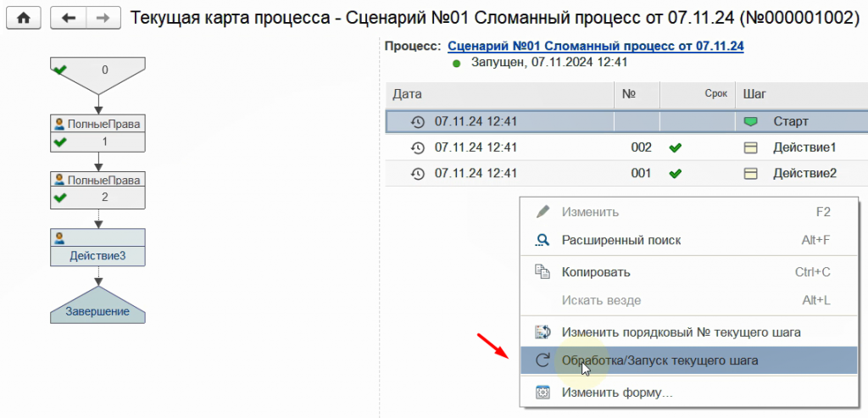
Task: Choose Изменить in context menu
Action: 688,212
